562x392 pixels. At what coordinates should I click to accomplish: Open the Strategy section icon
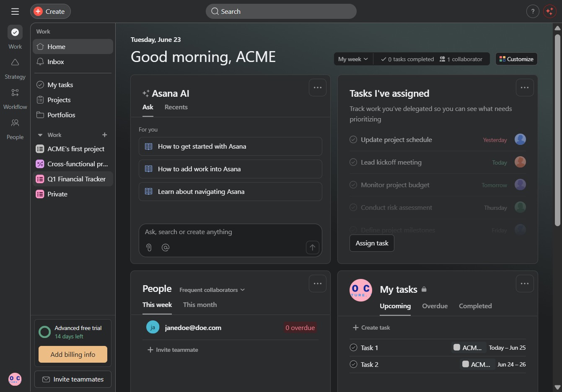pos(15,62)
